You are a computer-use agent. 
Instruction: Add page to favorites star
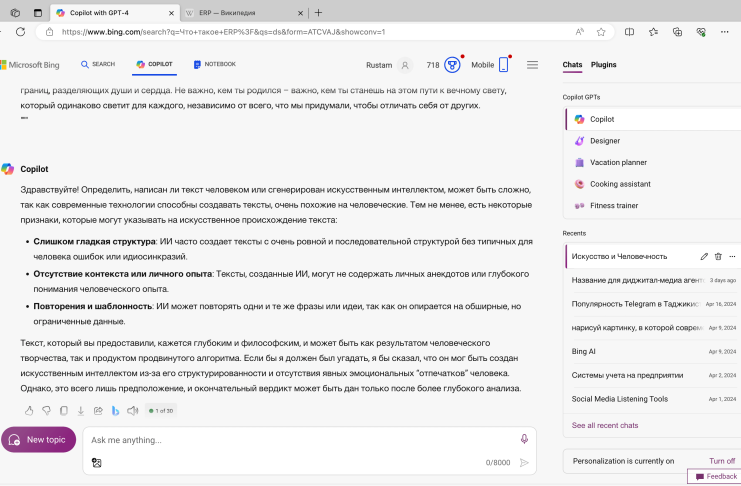pos(601,32)
